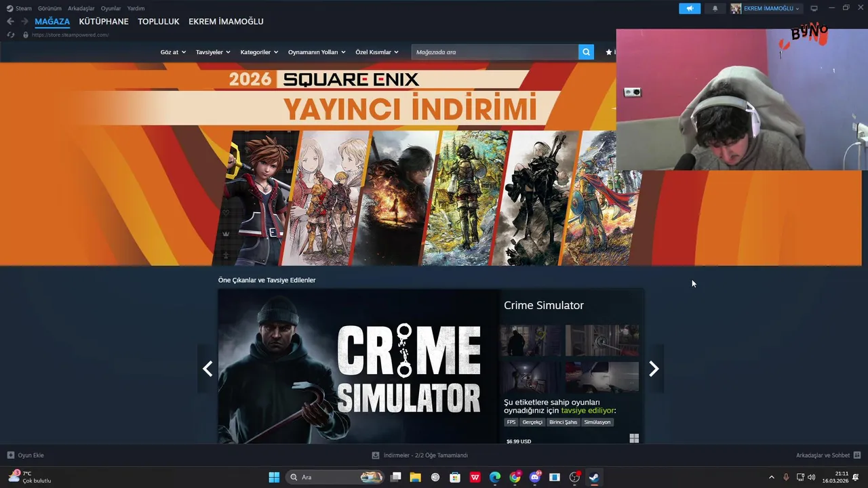Open the friends chat icon at bottom right

tap(857, 455)
